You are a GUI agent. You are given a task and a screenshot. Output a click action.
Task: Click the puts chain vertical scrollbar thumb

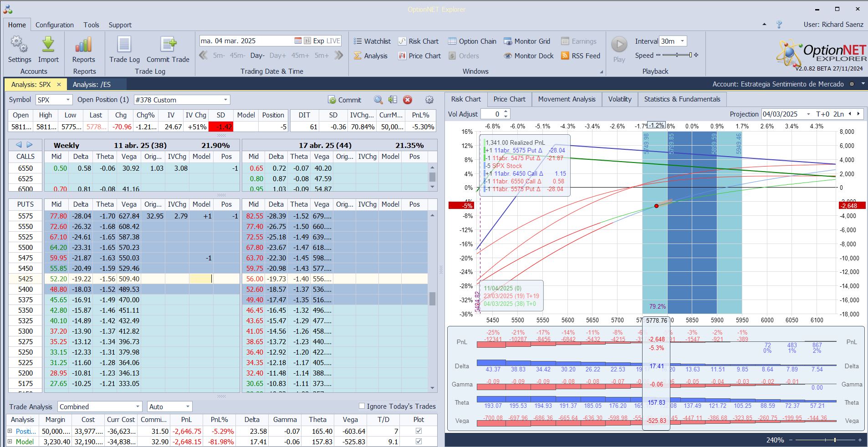click(x=432, y=298)
